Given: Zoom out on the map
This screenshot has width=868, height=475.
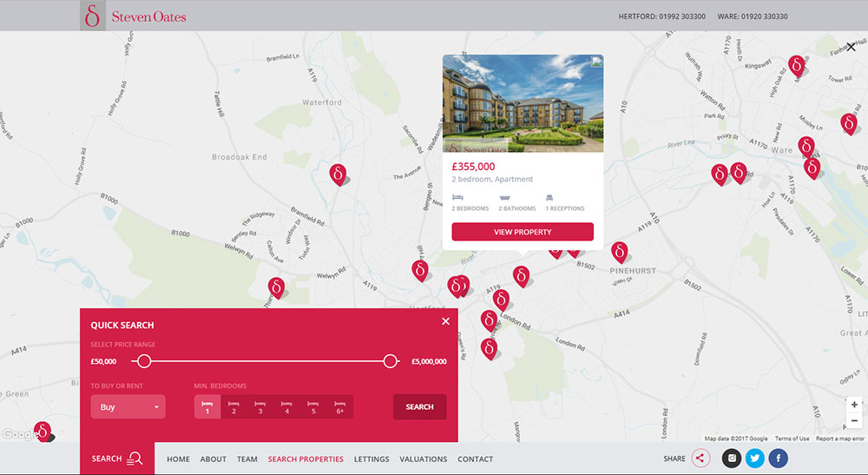Looking at the screenshot, I should pos(854,421).
